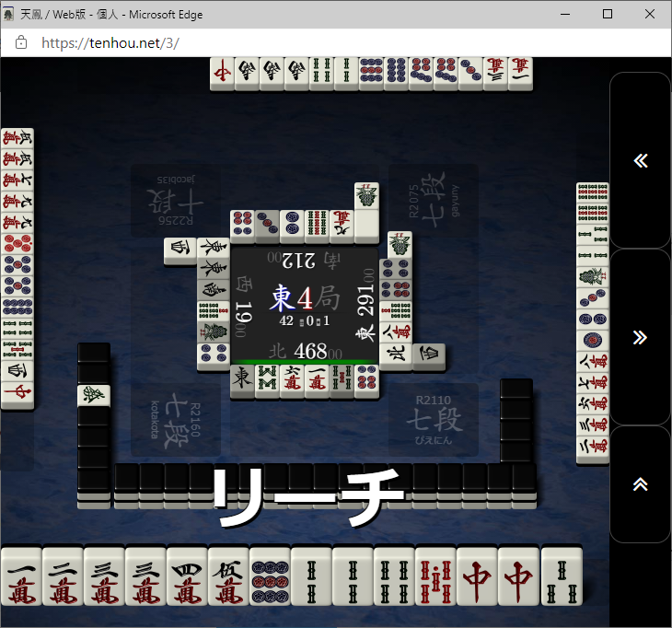This screenshot has height=628, width=672.
Task: Select the 一萬 tile in the bottom hand
Action: (21, 576)
